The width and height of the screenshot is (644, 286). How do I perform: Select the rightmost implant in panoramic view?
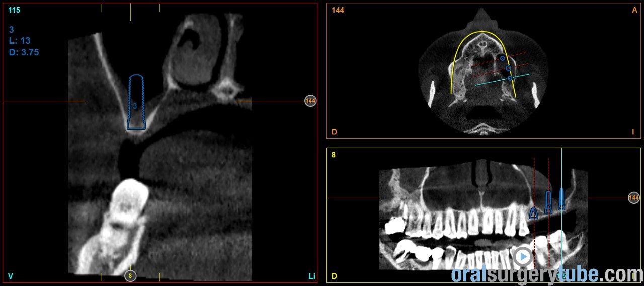coord(561,199)
